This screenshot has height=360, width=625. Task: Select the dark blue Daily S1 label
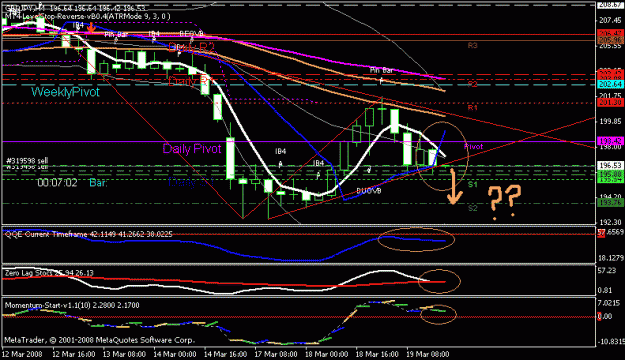(x=191, y=182)
